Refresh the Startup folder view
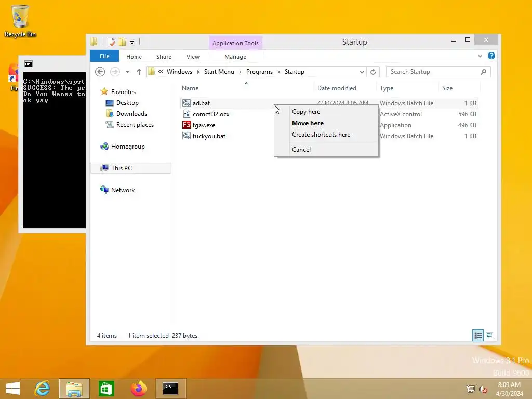 click(x=373, y=72)
